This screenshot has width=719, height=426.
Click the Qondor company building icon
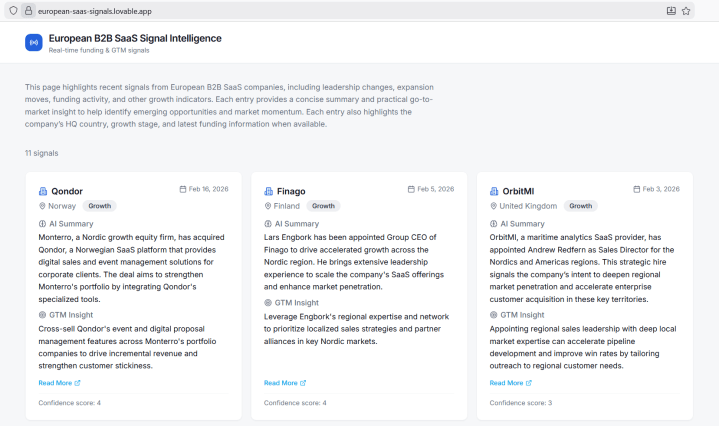(43, 191)
